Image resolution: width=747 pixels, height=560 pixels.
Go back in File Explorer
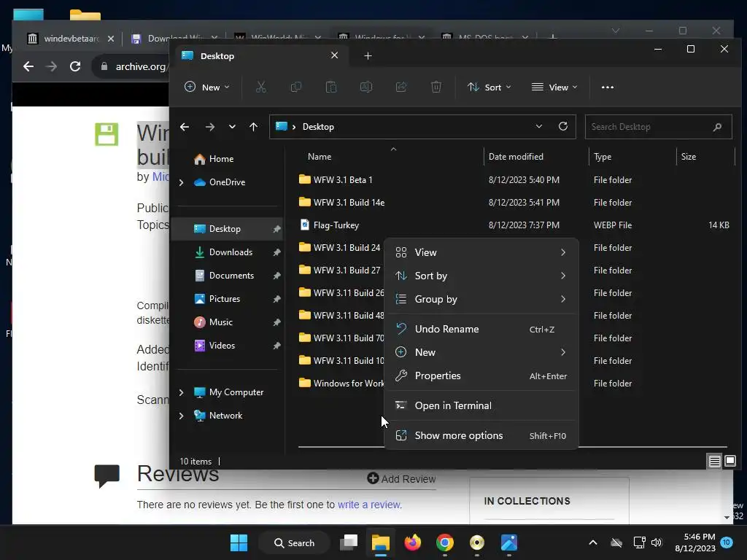click(185, 127)
